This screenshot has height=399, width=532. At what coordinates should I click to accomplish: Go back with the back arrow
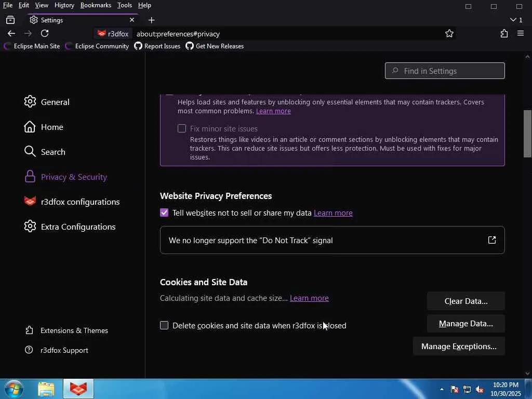[x=11, y=34]
